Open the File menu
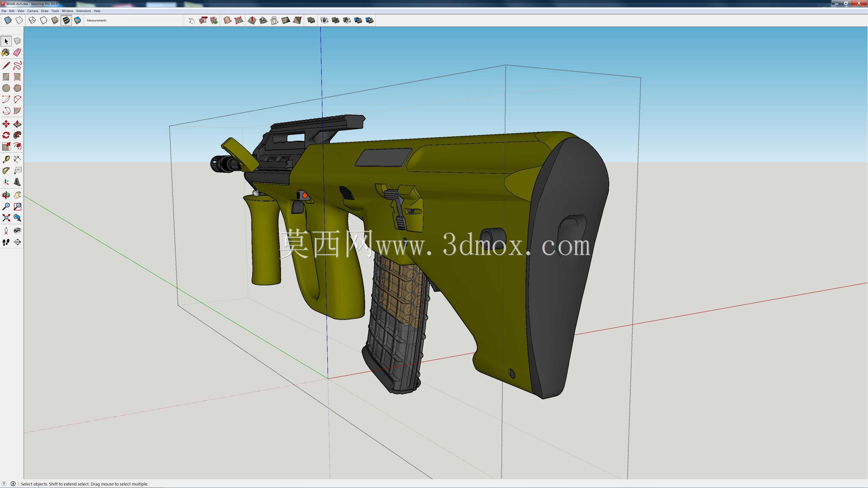Image resolution: width=868 pixels, height=488 pixels. pos(4,11)
